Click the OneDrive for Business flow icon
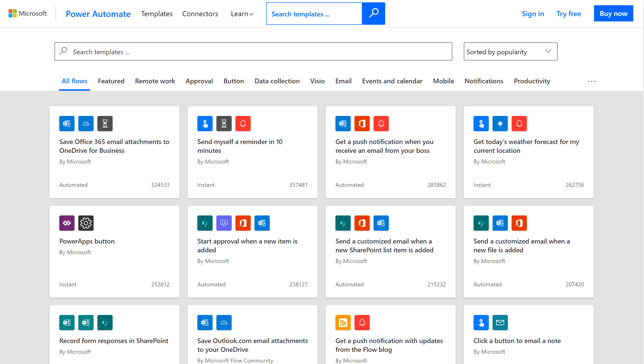The width and height of the screenshot is (644, 364). (86, 123)
